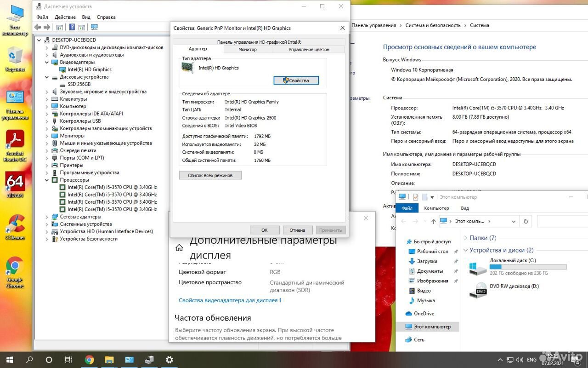
Task: Click the Search magnifier on the taskbar
Action: [29, 360]
